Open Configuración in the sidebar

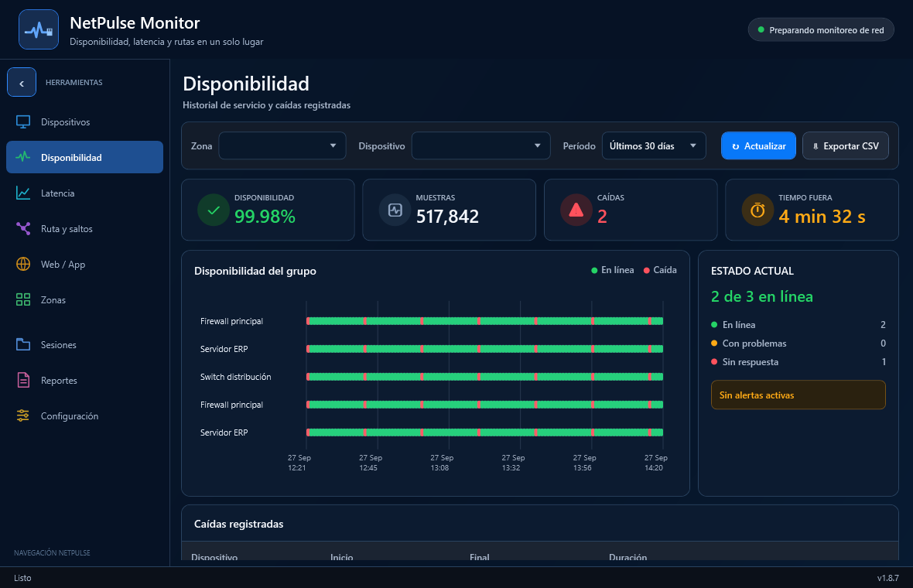coord(85,415)
